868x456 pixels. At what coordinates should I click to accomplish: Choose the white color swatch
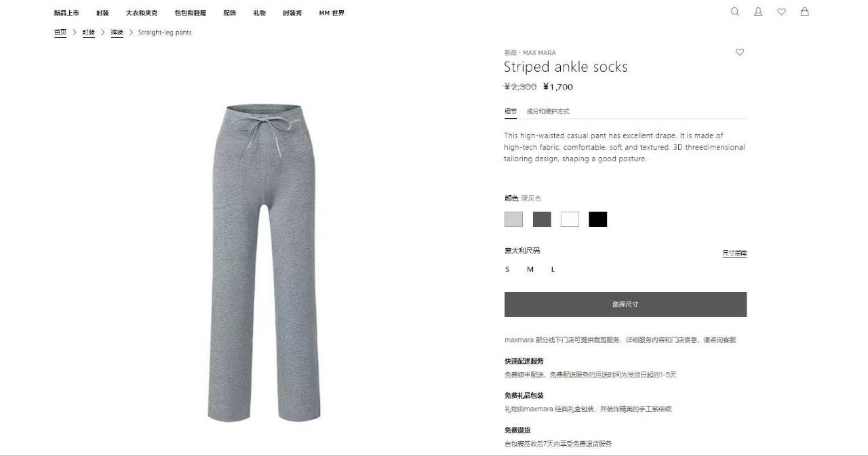(570, 220)
